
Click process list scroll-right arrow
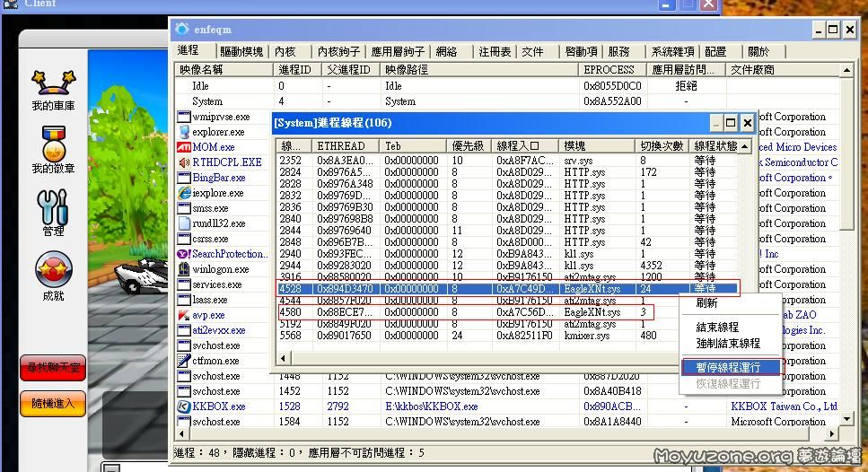pyautogui.click(x=831, y=433)
